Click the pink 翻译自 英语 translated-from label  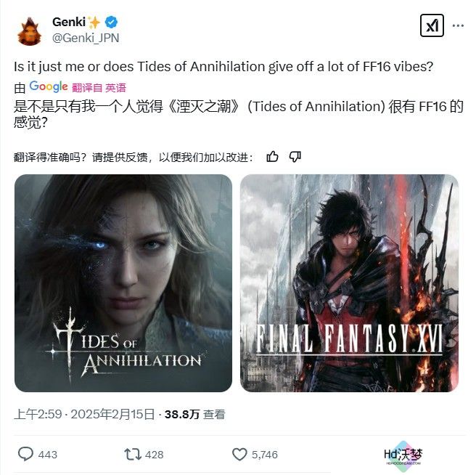99,88
